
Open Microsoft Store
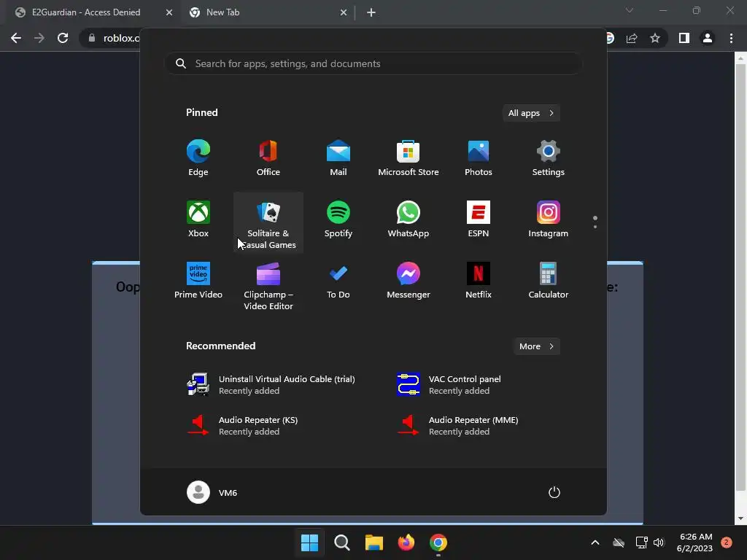(409, 158)
